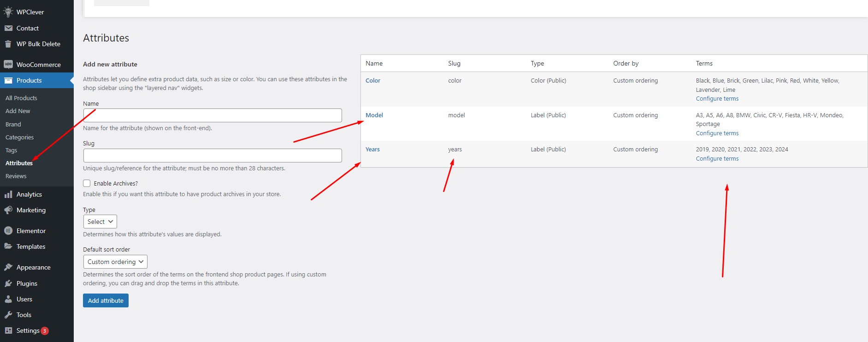This screenshot has height=342, width=868.
Task: Click Configure terms for Years
Action: (717, 158)
